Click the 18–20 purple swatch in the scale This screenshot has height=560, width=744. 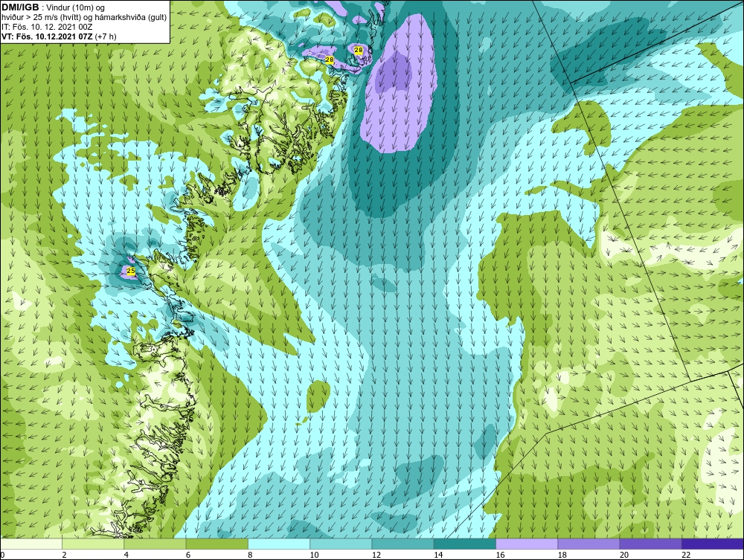click(589, 544)
